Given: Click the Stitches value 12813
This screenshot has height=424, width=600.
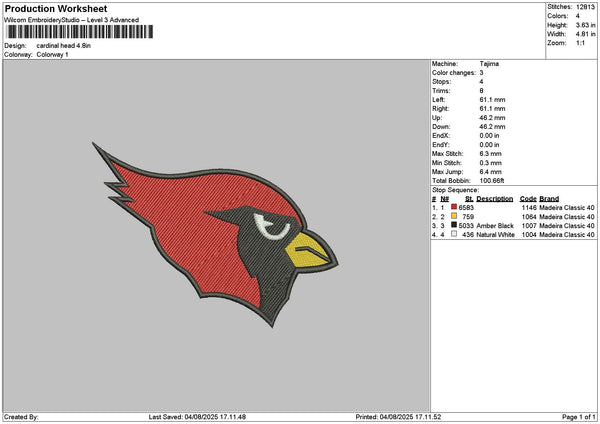Looking at the screenshot, I should point(585,7).
